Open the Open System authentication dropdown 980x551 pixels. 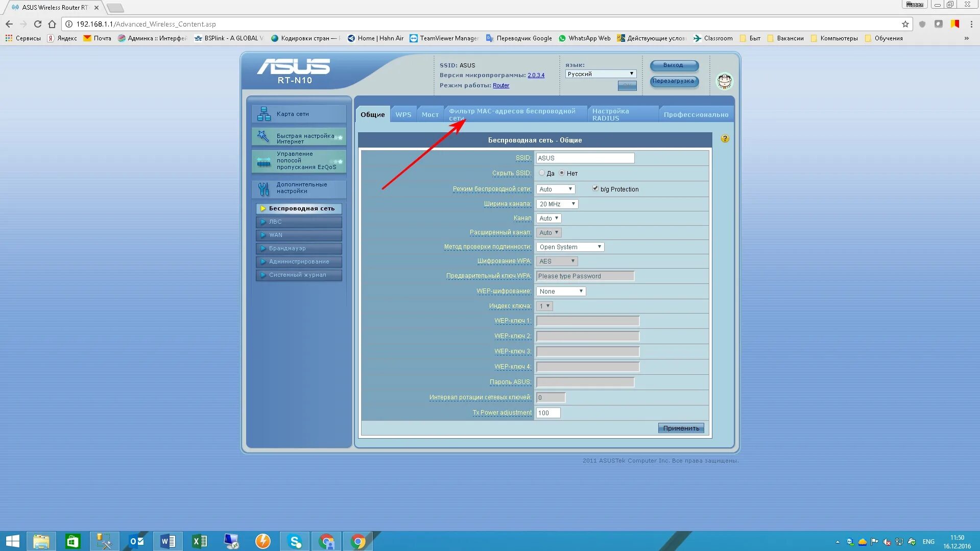pos(570,247)
